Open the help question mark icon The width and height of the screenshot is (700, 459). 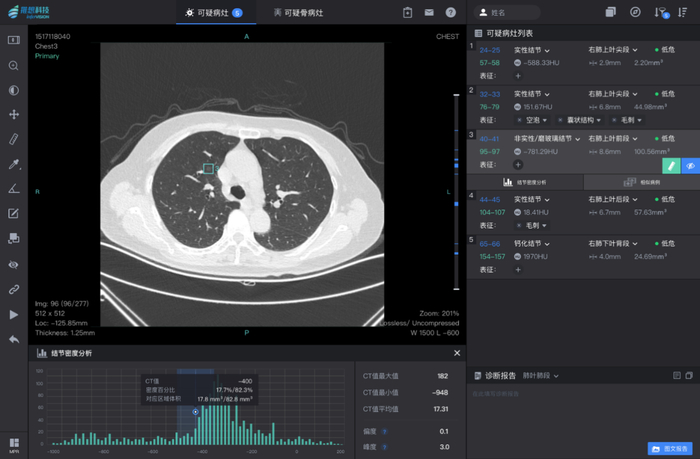point(451,13)
